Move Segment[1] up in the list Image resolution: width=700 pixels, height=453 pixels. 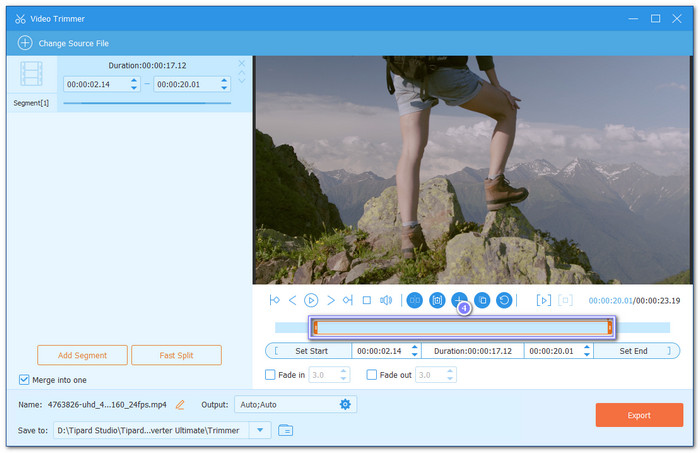pos(242,72)
